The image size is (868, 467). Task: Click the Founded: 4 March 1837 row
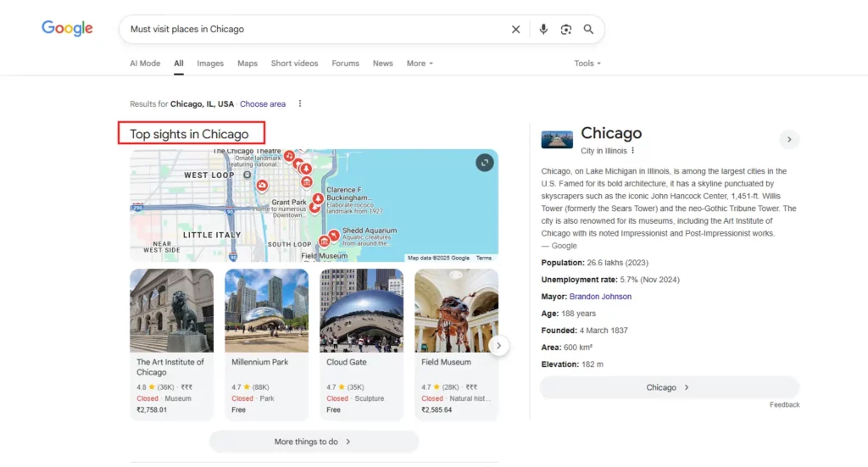pos(585,331)
